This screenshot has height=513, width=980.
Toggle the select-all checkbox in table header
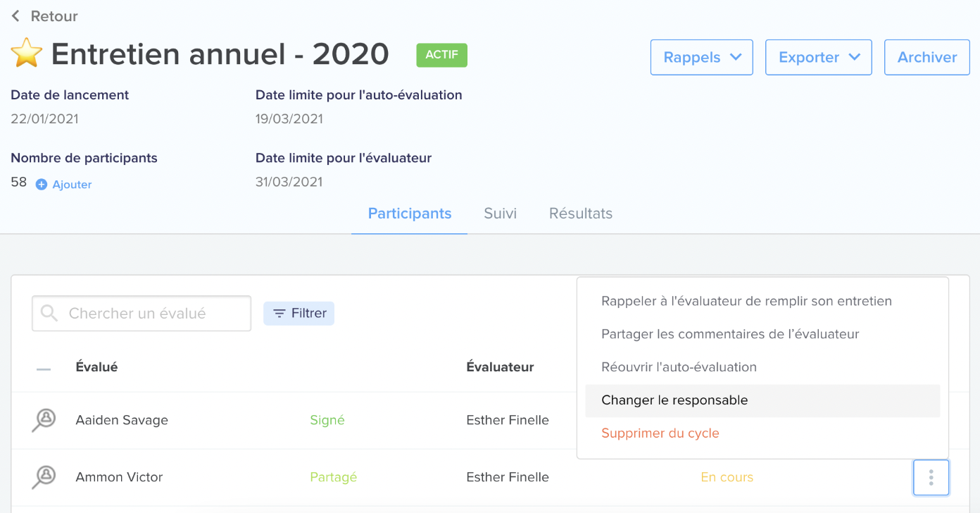[x=44, y=369]
